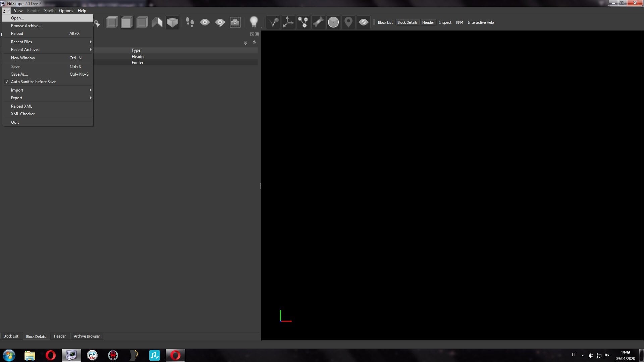
Task: Click the 3D viewport axis gizmo
Action: pyautogui.click(x=285, y=316)
